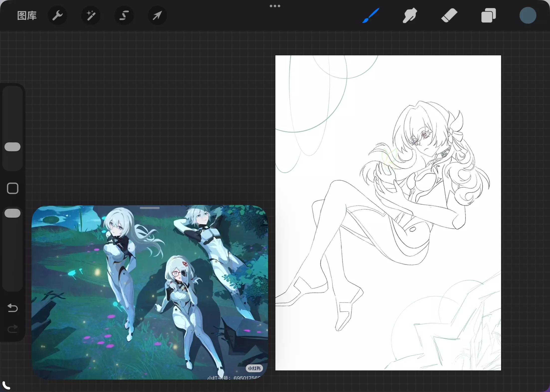This screenshot has height=392, width=550.
Task: Open the three-dot multitasking menu at top
Action: (x=275, y=6)
